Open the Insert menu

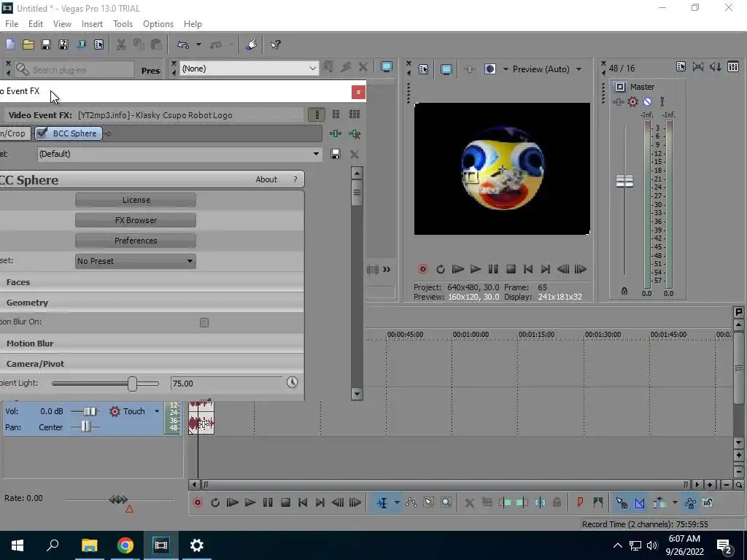tap(92, 24)
